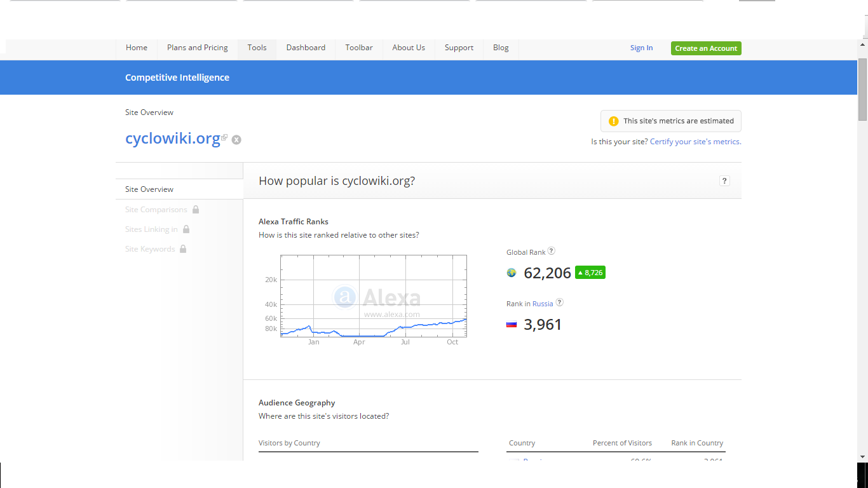Click the gray X icon next to site name

pyautogui.click(x=236, y=140)
